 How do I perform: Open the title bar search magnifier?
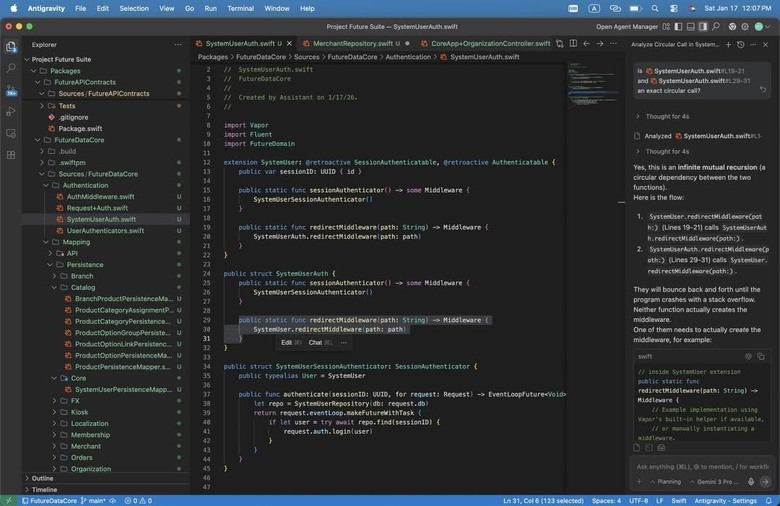(x=716, y=26)
